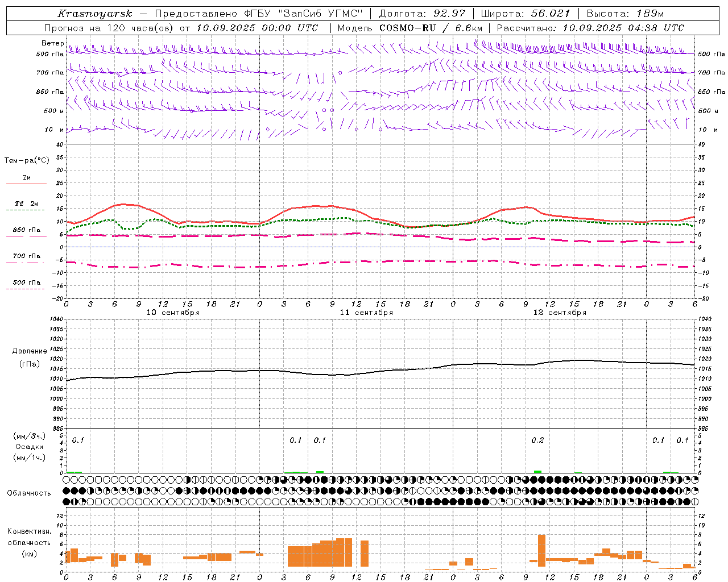
Task: Click the Тем-ра(°C) axis title
Action: [27, 161]
